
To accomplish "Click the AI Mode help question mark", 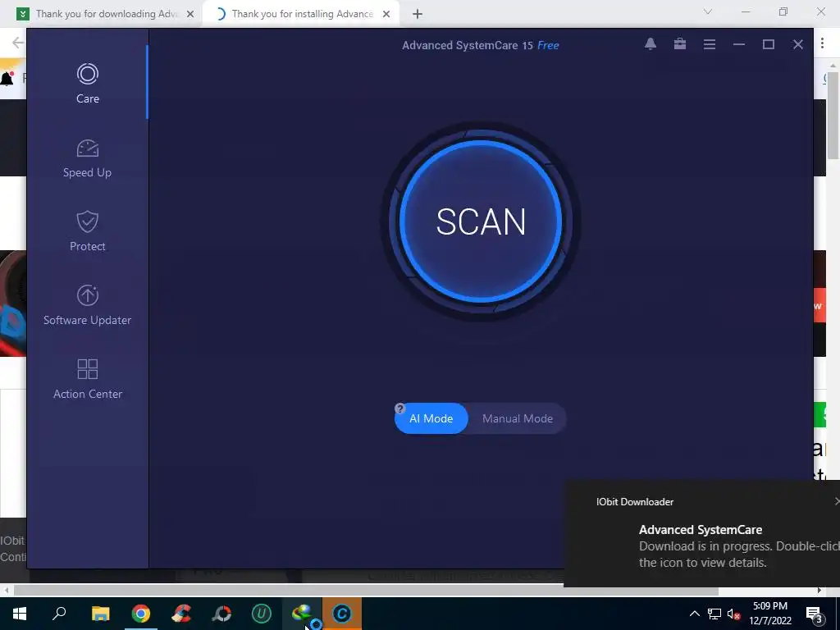I will 399,409.
